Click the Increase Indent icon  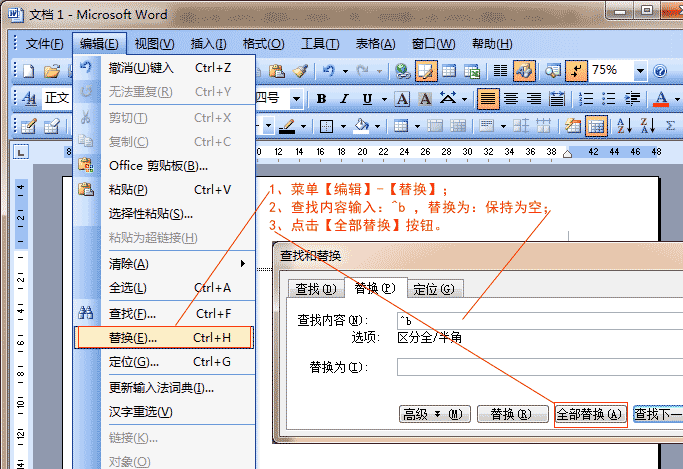[x=632, y=99]
